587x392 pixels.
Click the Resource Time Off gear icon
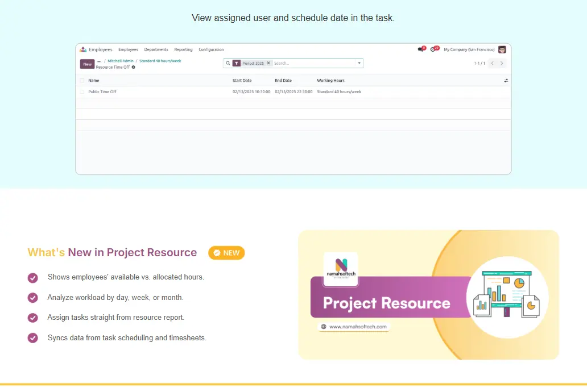click(134, 67)
